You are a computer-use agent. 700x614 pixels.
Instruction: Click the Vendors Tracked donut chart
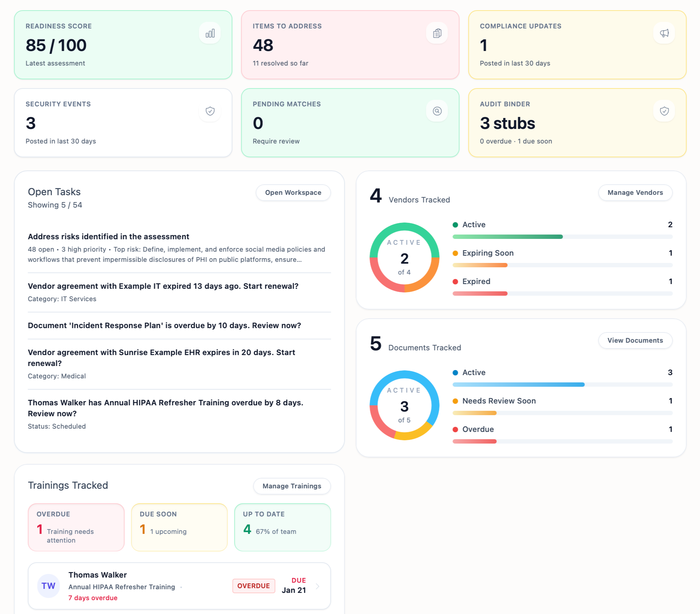pos(404,258)
